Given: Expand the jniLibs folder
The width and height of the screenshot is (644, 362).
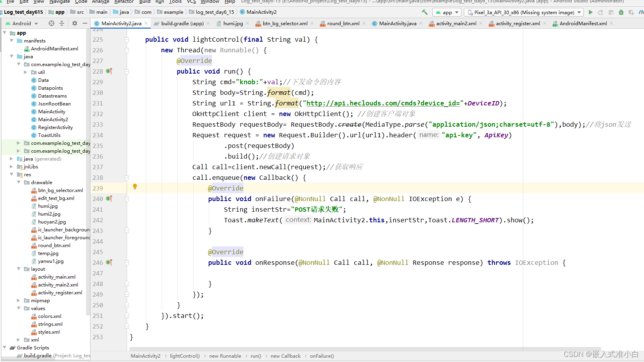Looking at the screenshot, I should click(x=11, y=166).
